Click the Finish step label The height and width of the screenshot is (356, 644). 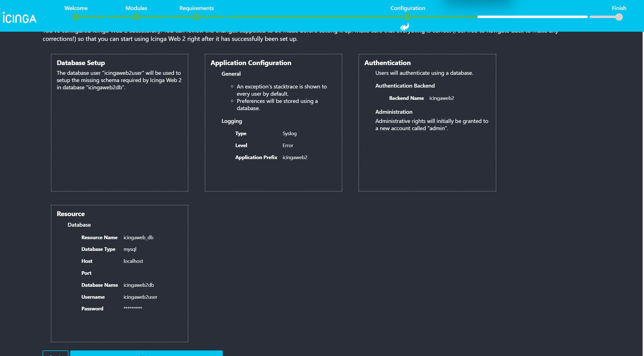point(619,8)
